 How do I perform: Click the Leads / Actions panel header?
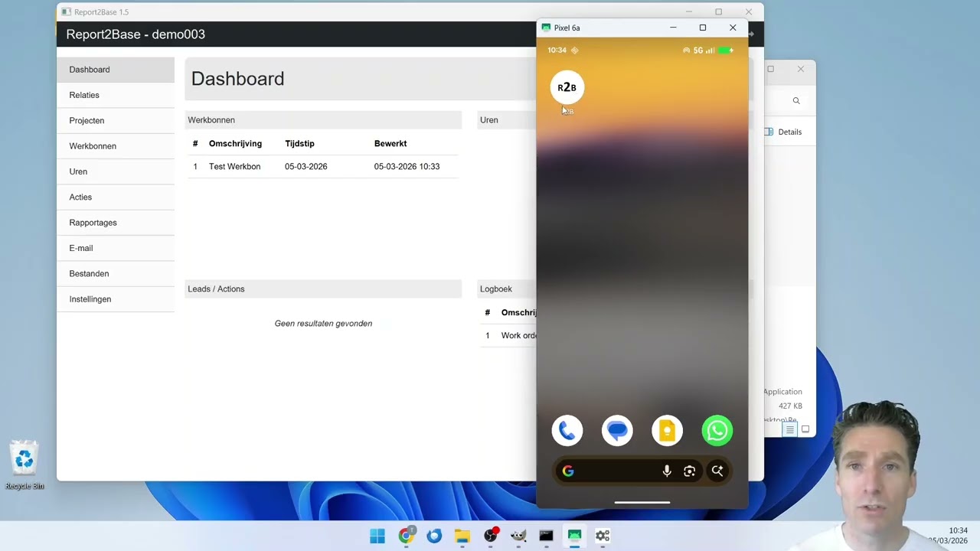[x=323, y=289]
